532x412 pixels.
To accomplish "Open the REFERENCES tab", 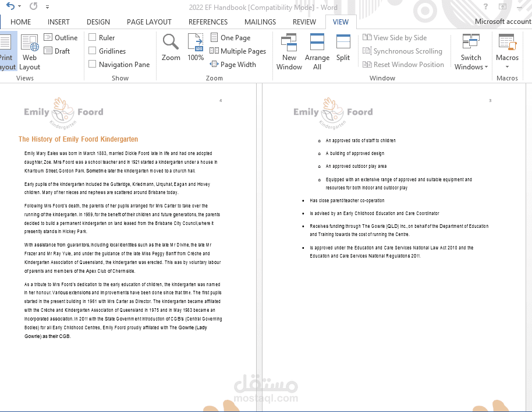I will [208, 22].
